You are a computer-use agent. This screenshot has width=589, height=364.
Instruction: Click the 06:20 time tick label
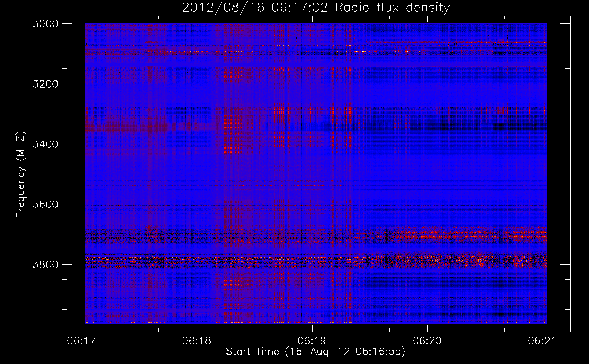(427, 341)
